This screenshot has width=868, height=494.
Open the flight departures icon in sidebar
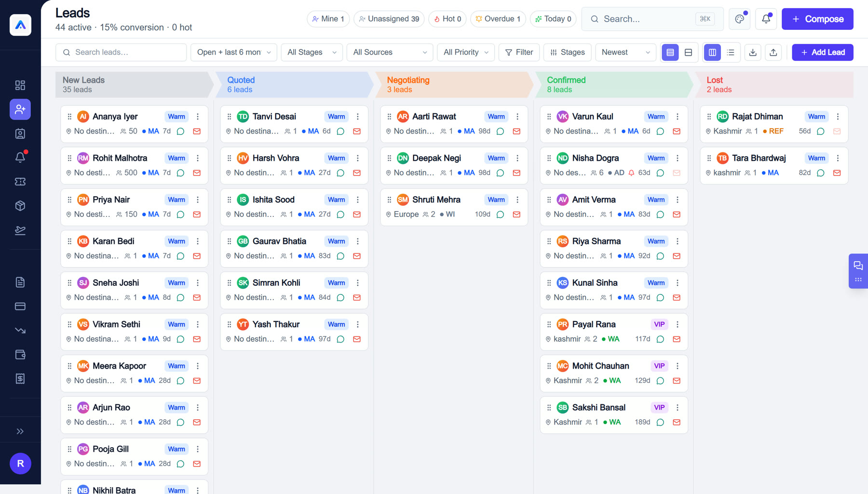(x=20, y=230)
